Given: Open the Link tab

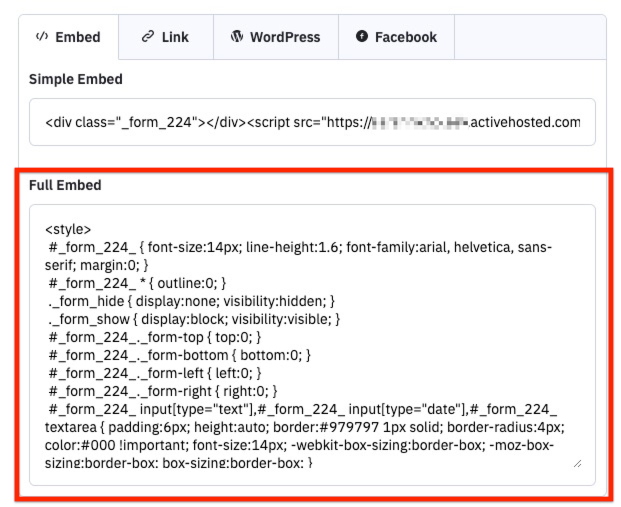Looking at the screenshot, I should pos(165,37).
